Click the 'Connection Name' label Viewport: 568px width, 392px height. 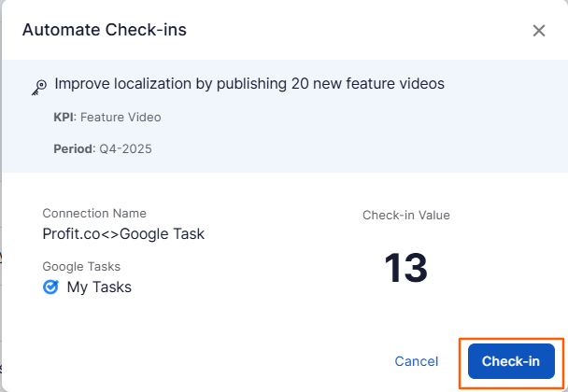pos(94,213)
